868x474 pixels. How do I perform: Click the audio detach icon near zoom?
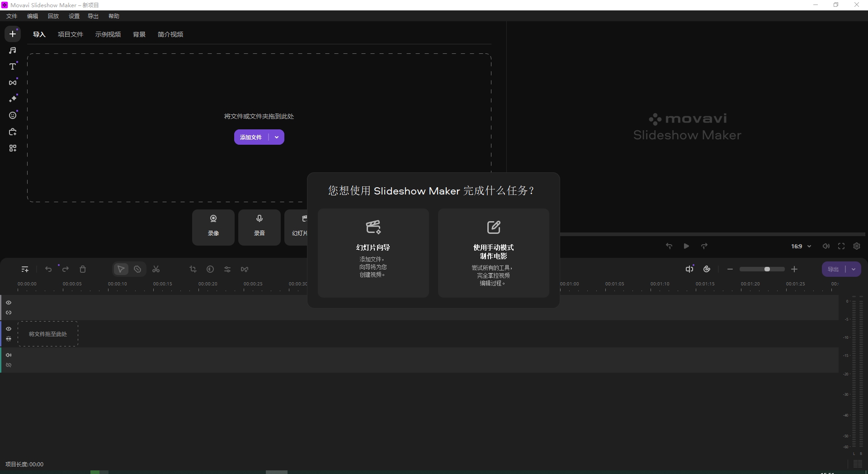[x=689, y=269]
